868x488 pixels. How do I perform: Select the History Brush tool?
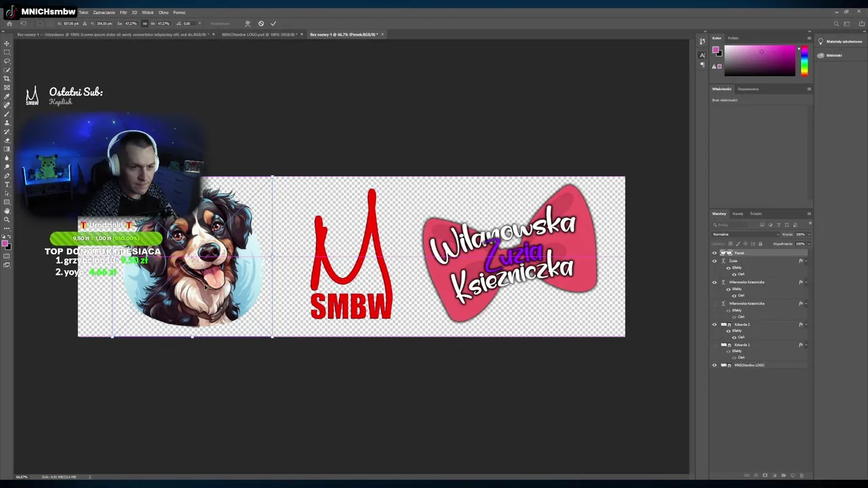click(x=7, y=131)
